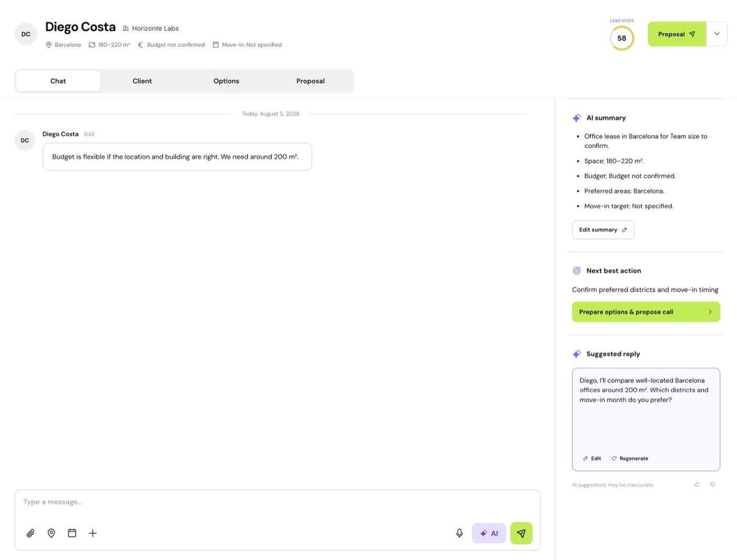Click the location pin icon in message toolbar
Image resolution: width=737 pixels, height=560 pixels.
(x=51, y=533)
